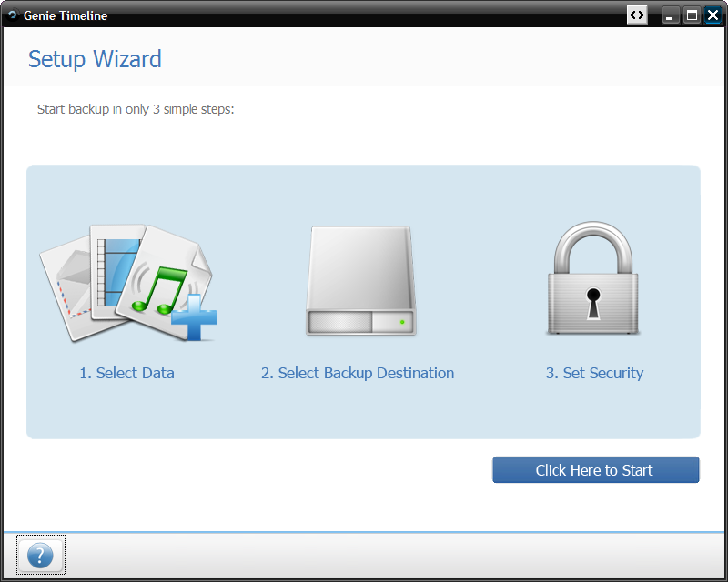728x582 pixels.
Task: Click the hard drive backup destination icon
Action: tap(360, 280)
